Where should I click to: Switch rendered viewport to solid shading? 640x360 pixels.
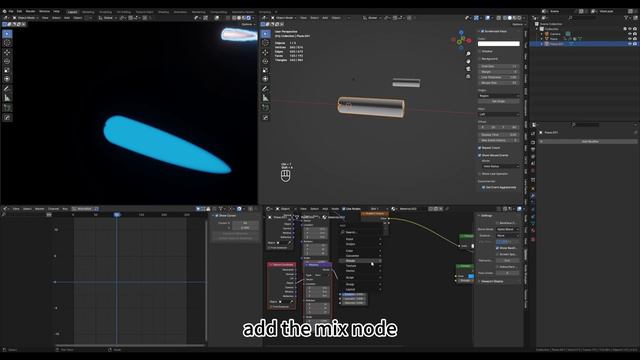point(239,18)
